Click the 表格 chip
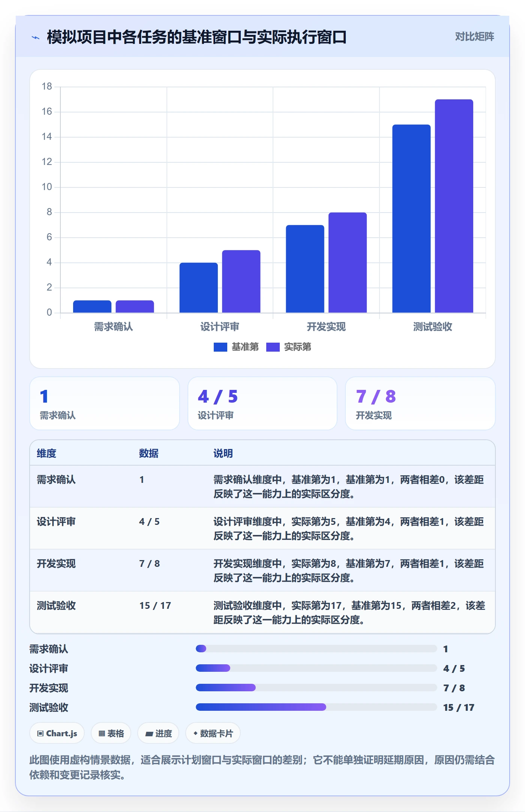Viewport: 525px width, 812px height. coord(111,733)
